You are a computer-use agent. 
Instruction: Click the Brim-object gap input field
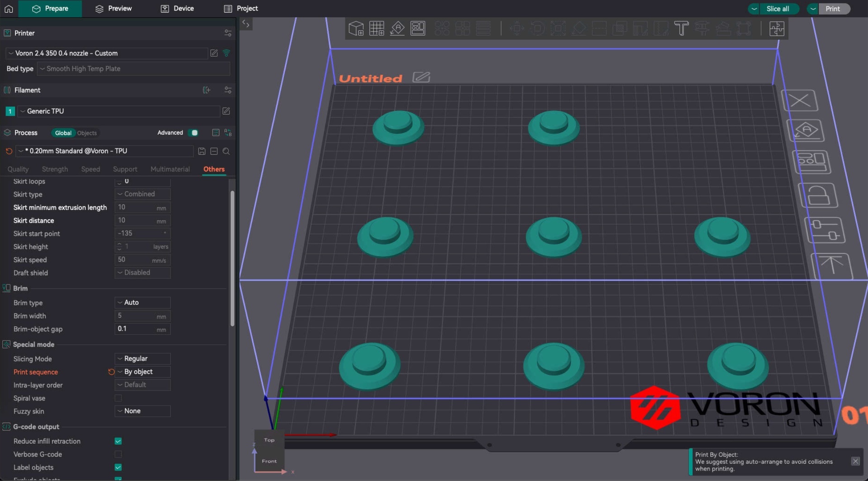point(136,329)
